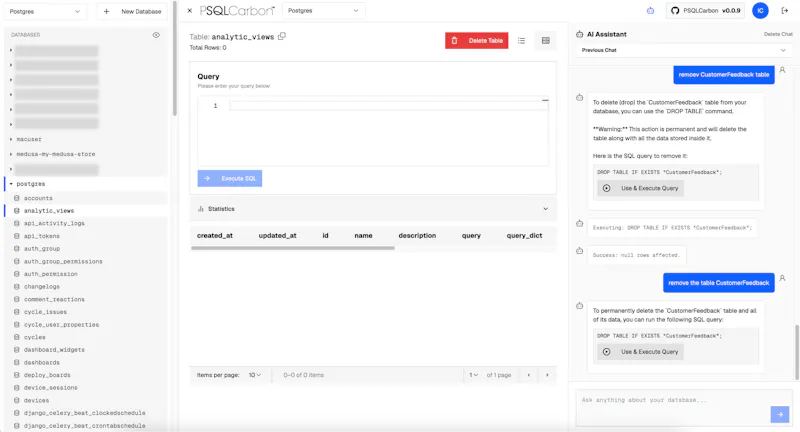Open the page number dropdown
The image size is (800, 432).
pos(473,375)
